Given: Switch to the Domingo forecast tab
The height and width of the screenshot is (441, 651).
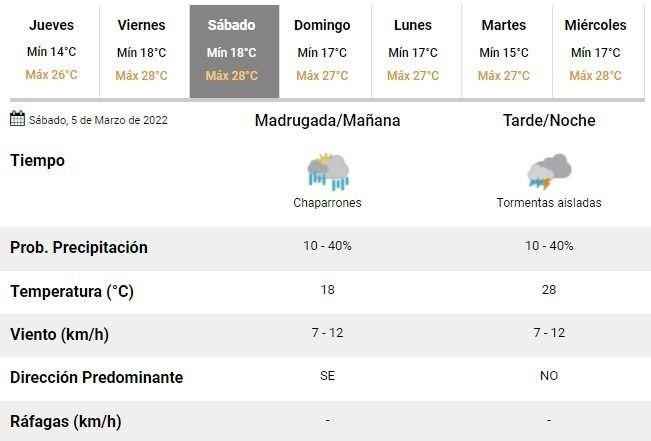Looking at the screenshot, I should coord(322,50).
